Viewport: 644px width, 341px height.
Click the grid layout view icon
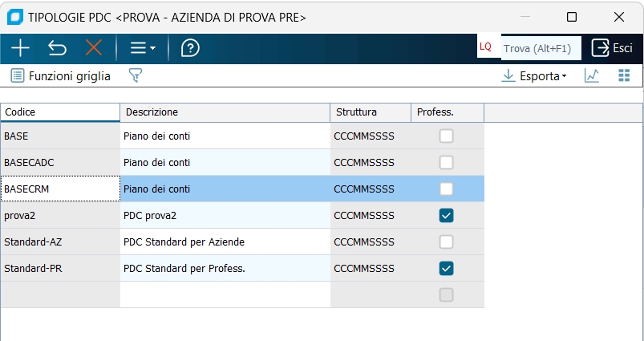coord(624,75)
